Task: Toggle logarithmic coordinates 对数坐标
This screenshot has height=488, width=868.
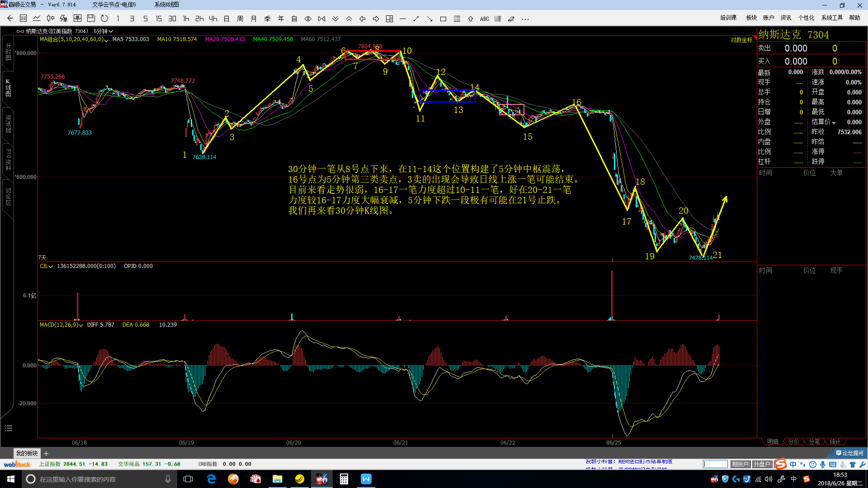Action: pyautogui.click(x=741, y=40)
